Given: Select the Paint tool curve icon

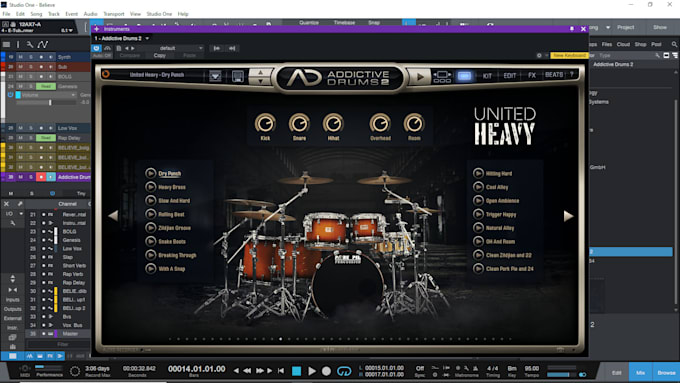Looking at the screenshot, I should tap(42, 44).
